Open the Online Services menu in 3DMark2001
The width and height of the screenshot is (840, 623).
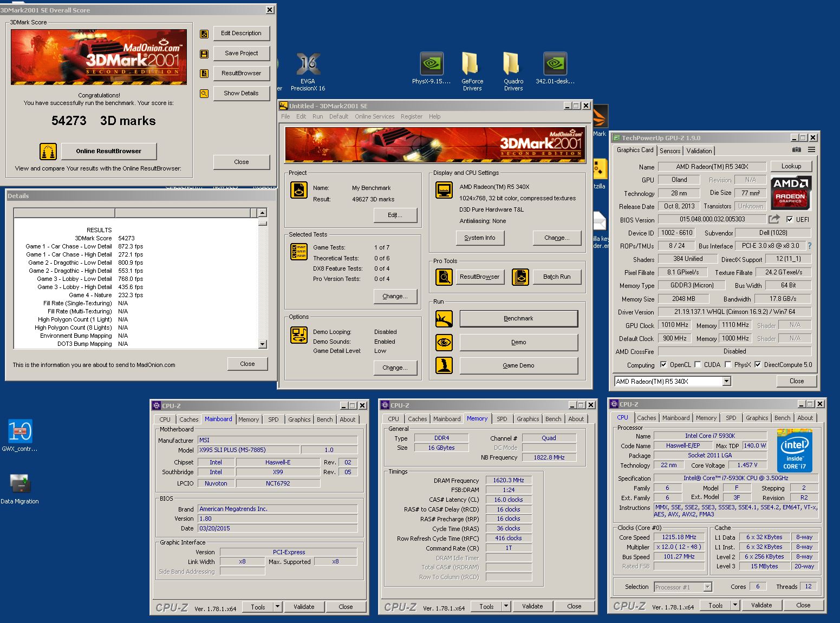click(375, 116)
